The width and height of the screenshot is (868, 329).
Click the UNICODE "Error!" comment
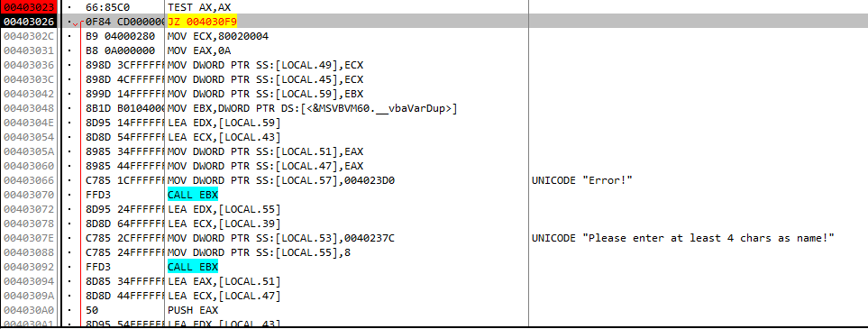(x=581, y=180)
